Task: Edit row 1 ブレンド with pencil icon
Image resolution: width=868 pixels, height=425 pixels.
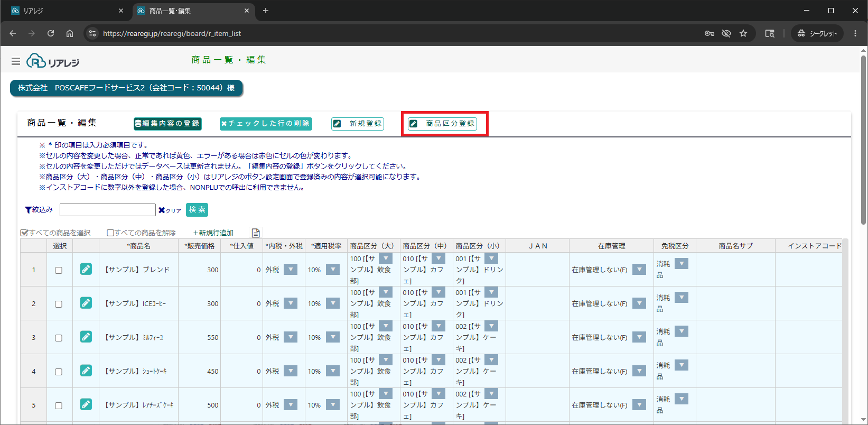Action: point(86,269)
